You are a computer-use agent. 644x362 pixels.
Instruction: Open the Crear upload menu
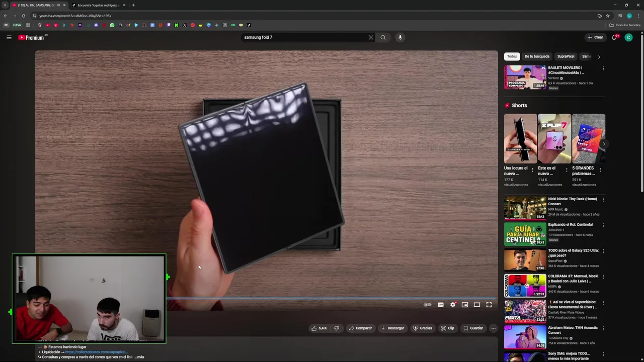tap(595, 37)
